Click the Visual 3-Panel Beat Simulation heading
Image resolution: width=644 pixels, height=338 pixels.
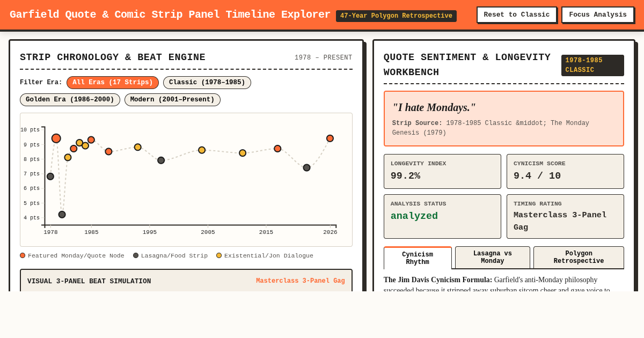[89, 281]
